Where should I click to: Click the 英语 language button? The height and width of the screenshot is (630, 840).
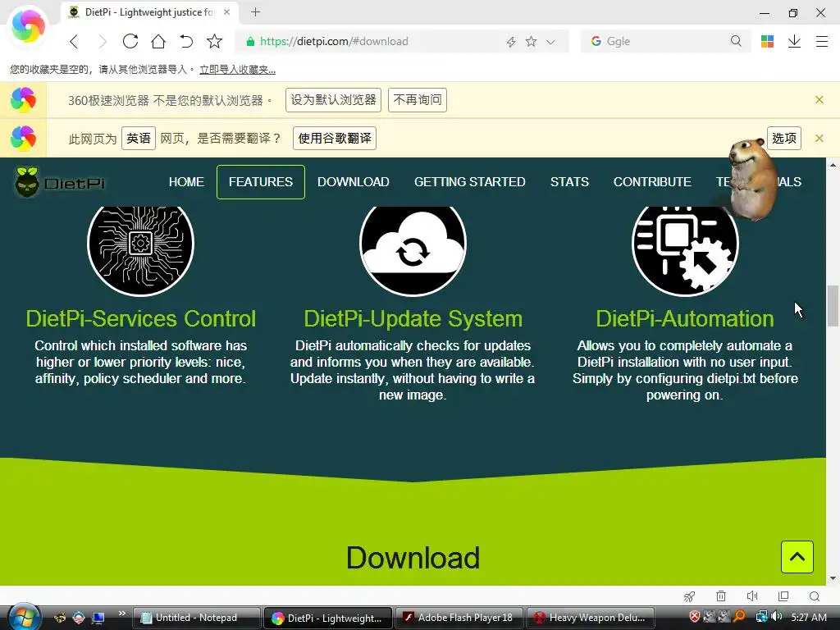(x=138, y=138)
